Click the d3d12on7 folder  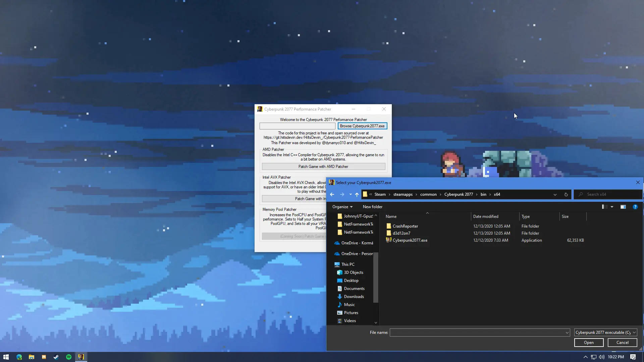point(401,233)
